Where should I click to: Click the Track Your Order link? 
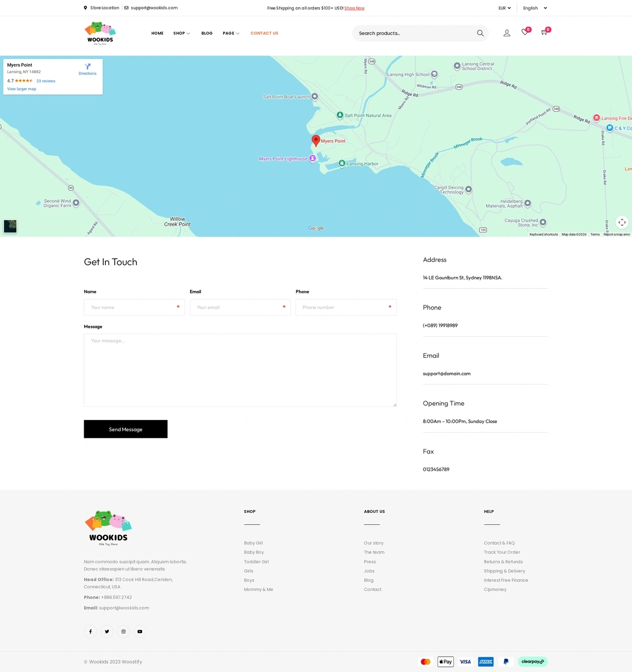click(502, 552)
